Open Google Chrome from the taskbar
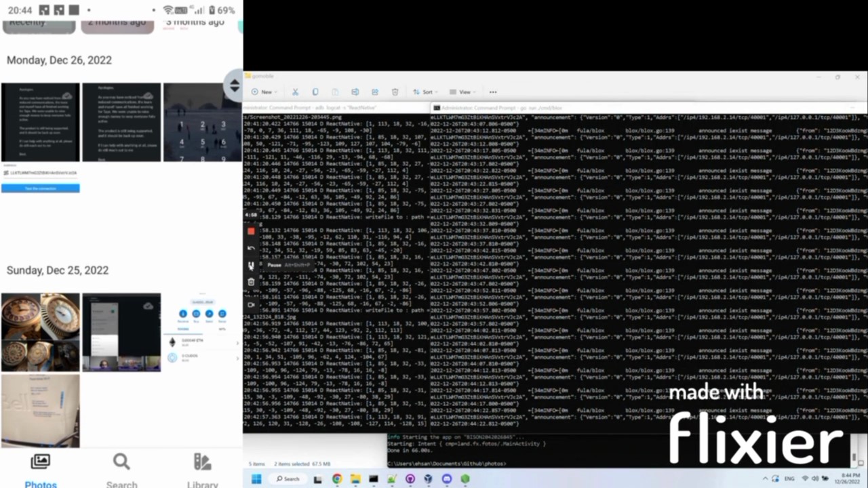Screen dimensions: 868x488 click(336, 479)
